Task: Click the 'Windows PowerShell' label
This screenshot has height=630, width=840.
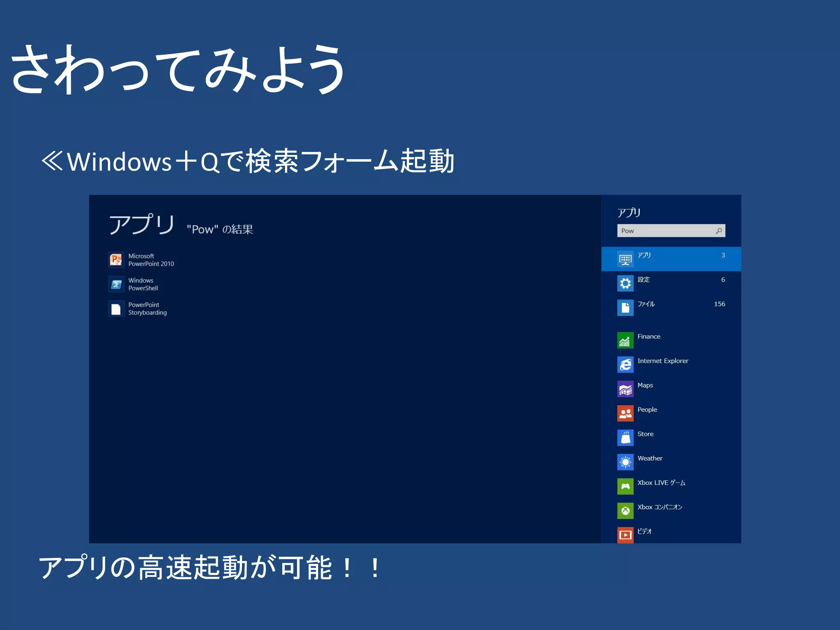Action: [x=143, y=284]
